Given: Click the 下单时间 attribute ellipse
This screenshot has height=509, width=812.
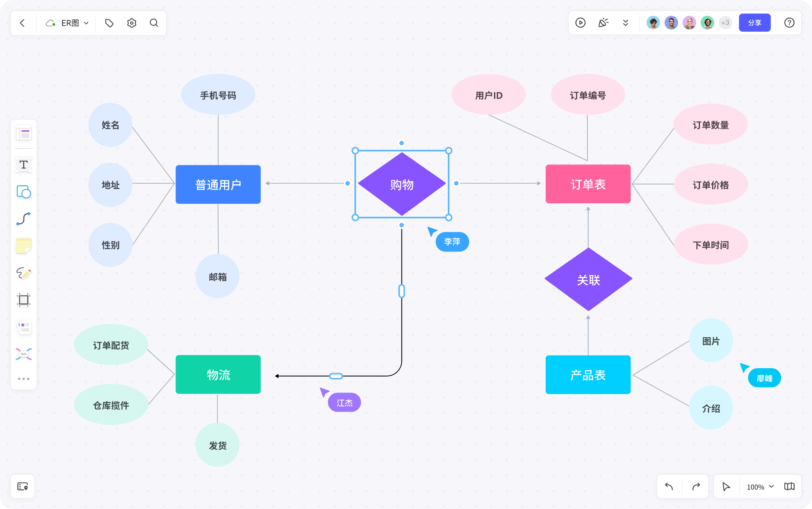Looking at the screenshot, I should pyautogui.click(x=710, y=244).
